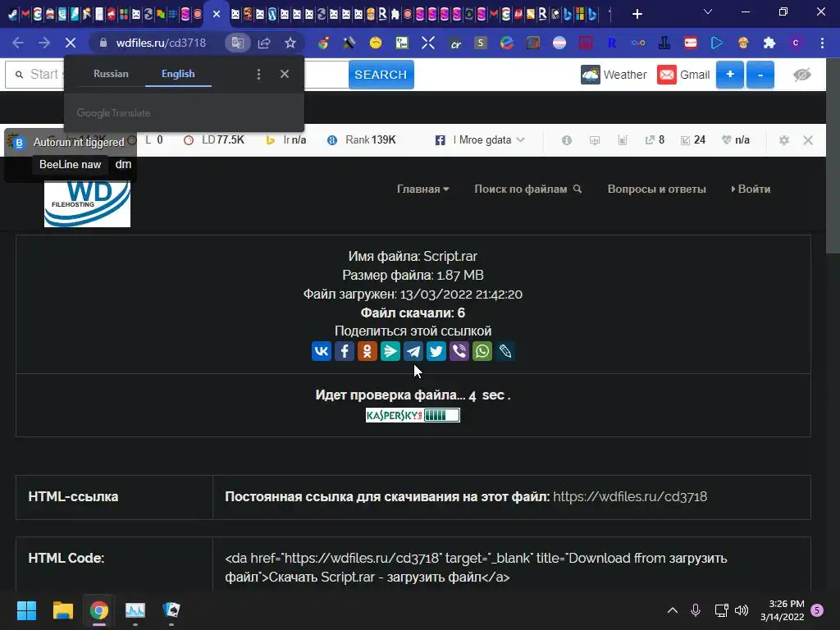The height and width of the screenshot is (630, 840).
Task: Open Google Translate icon in address bar
Action: [237, 43]
